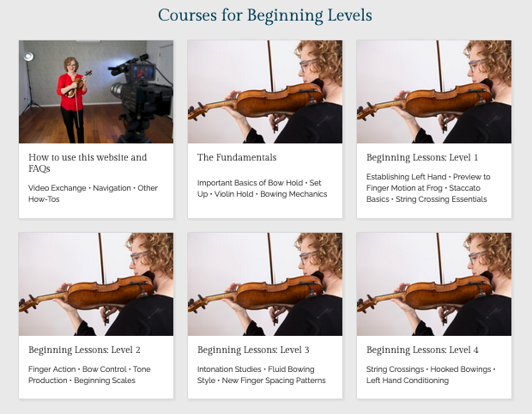Open the Level 1 course violin image
Viewport: 532px width, 414px height.
point(434,92)
